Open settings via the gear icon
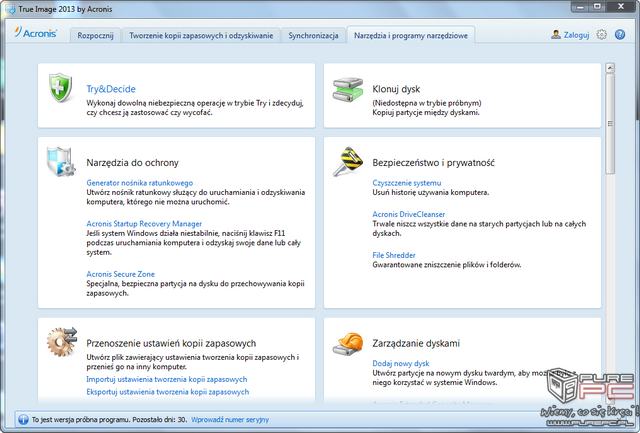This screenshot has width=640, height=433. pos(601,35)
